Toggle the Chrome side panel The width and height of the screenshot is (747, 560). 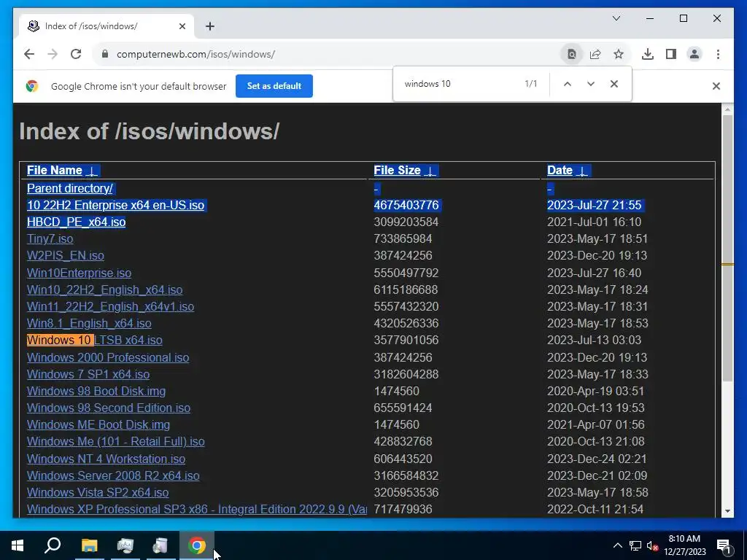[x=671, y=54]
